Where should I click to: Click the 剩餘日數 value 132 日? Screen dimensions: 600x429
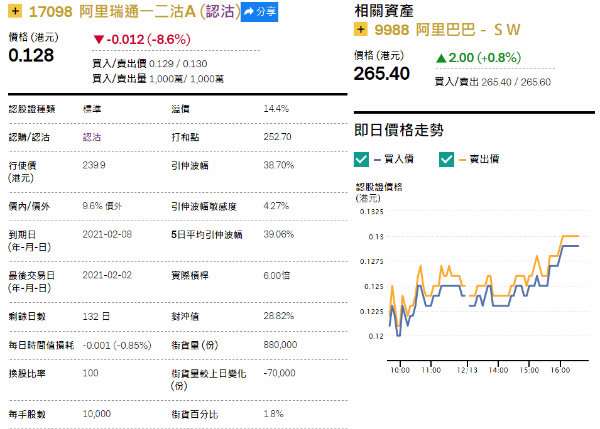point(96,316)
